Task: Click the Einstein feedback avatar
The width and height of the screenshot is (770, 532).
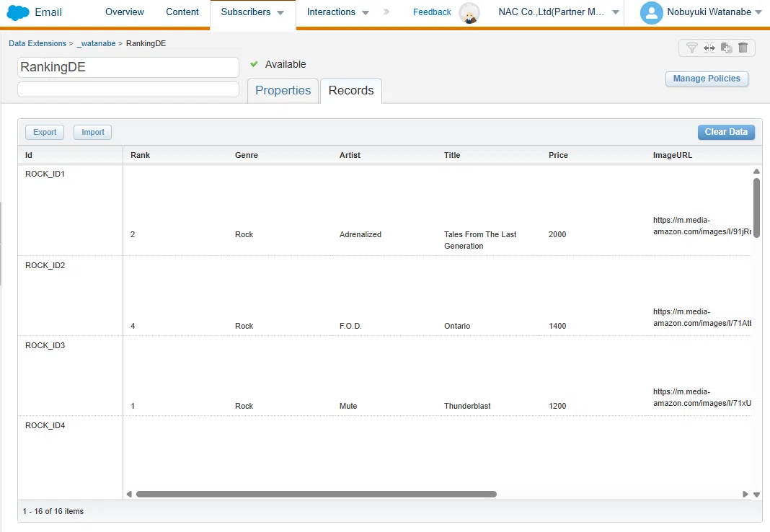Action: pyautogui.click(x=469, y=13)
